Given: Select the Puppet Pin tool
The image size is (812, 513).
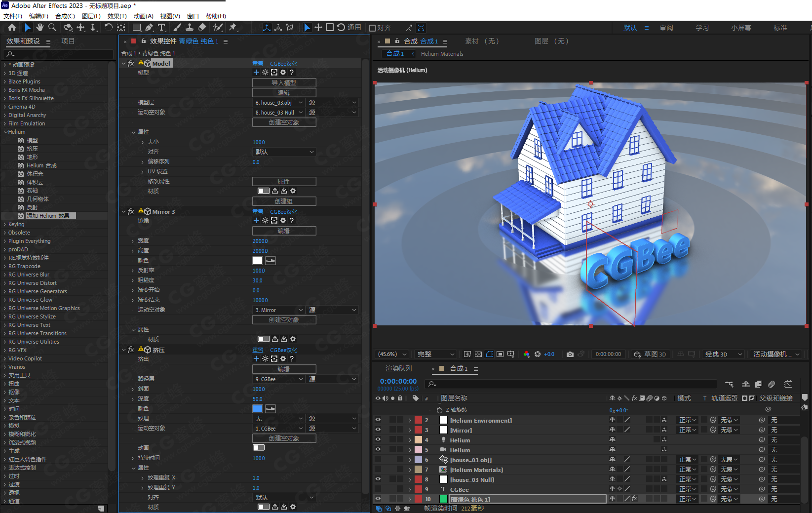Looking at the screenshot, I should point(233,28).
